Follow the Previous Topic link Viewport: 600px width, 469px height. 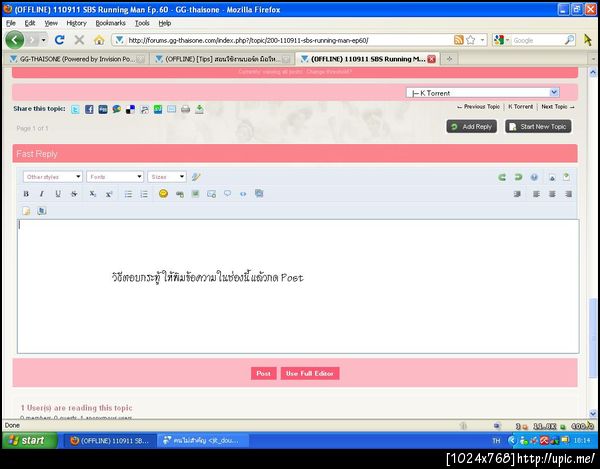tap(478, 107)
